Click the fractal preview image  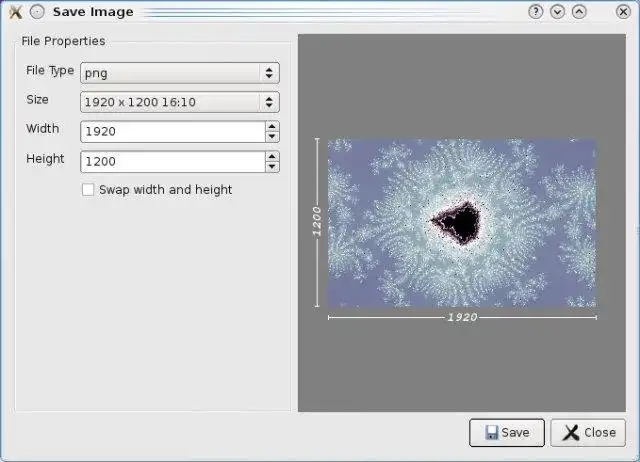pos(462,223)
